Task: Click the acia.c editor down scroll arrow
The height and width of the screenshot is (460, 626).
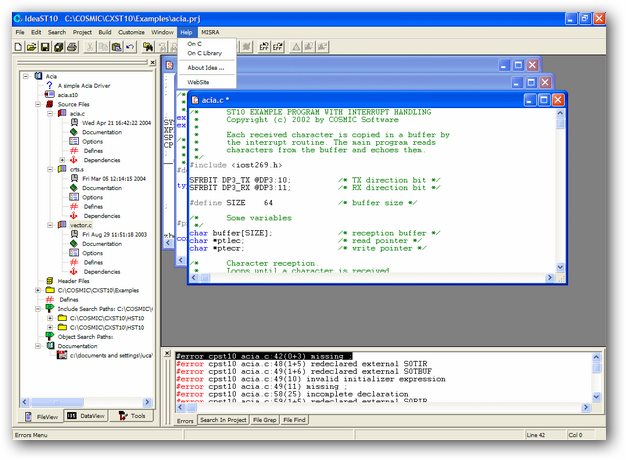Action: coord(560,267)
